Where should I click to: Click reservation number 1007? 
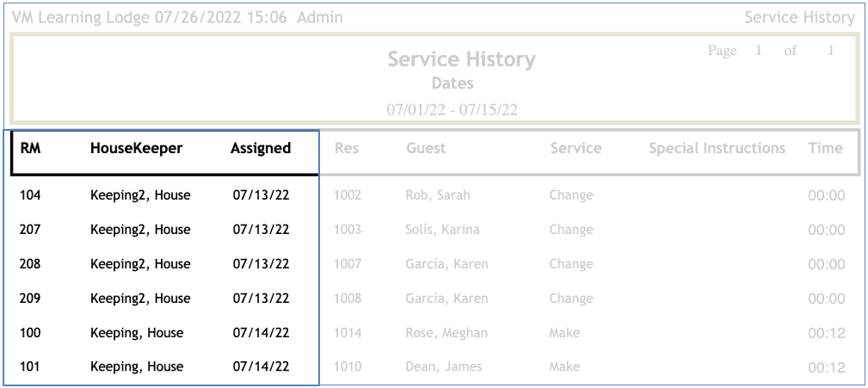[347, 264]
